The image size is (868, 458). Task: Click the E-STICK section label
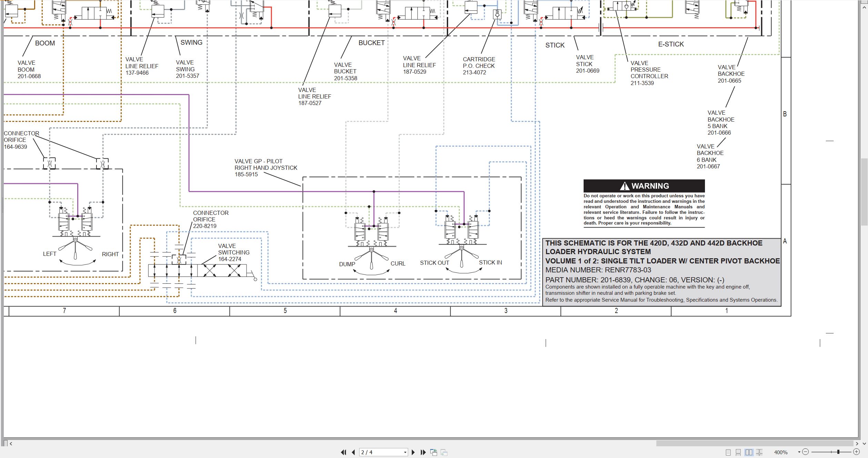click(x=671, y=44)
